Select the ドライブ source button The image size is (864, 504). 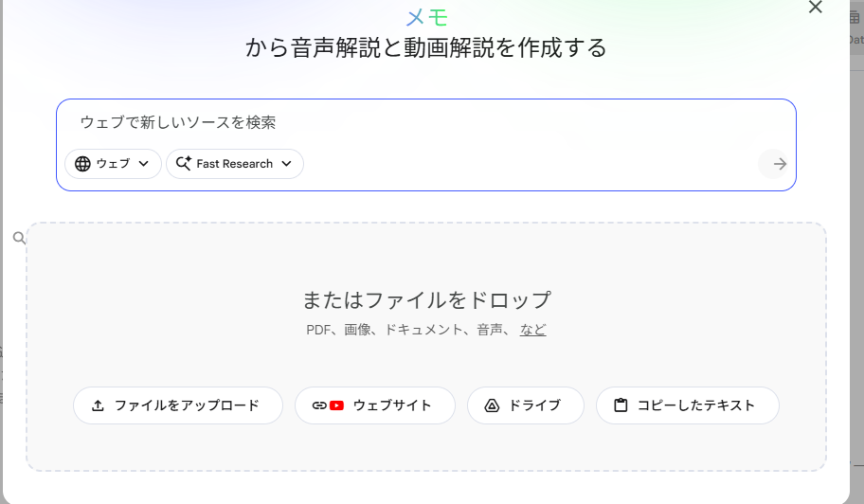point(526,405)
